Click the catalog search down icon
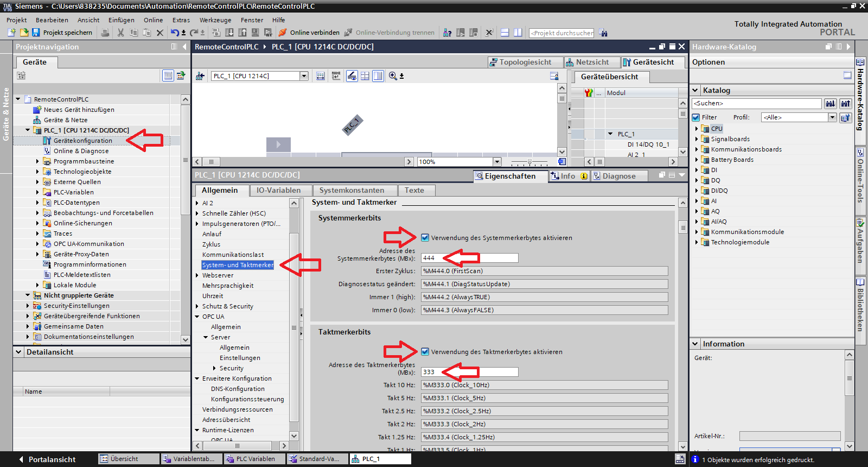868x467 pixels. coord(830,103)
